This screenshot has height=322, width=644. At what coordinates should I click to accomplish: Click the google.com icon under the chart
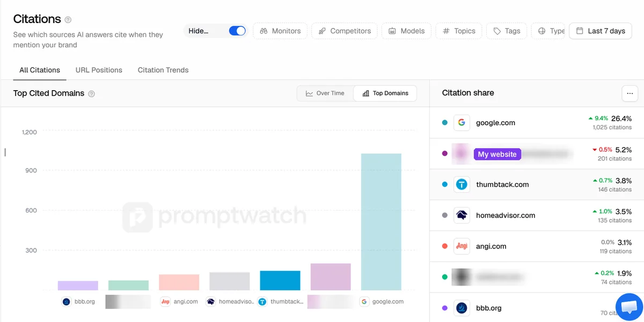tap(364, 302)
